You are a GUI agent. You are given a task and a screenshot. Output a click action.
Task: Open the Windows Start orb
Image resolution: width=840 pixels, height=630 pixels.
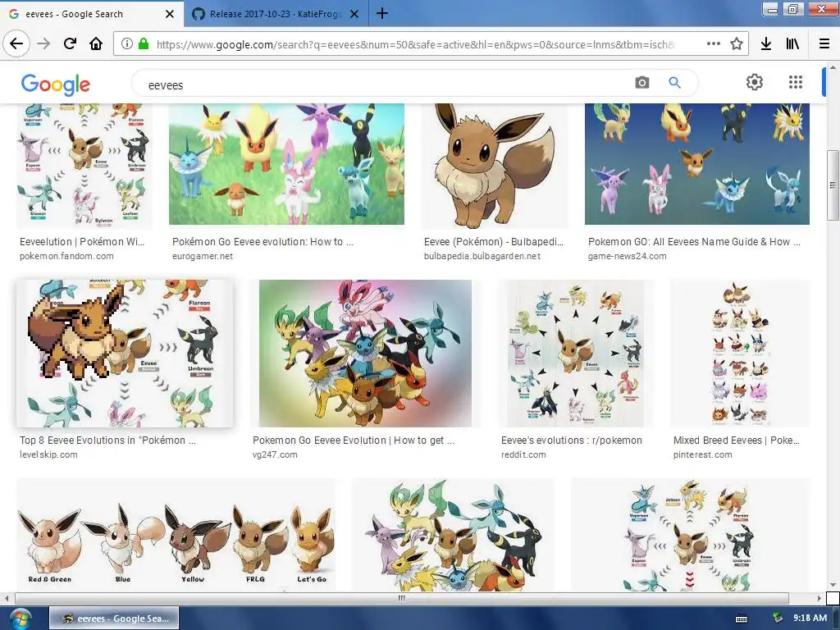[20, 619]
